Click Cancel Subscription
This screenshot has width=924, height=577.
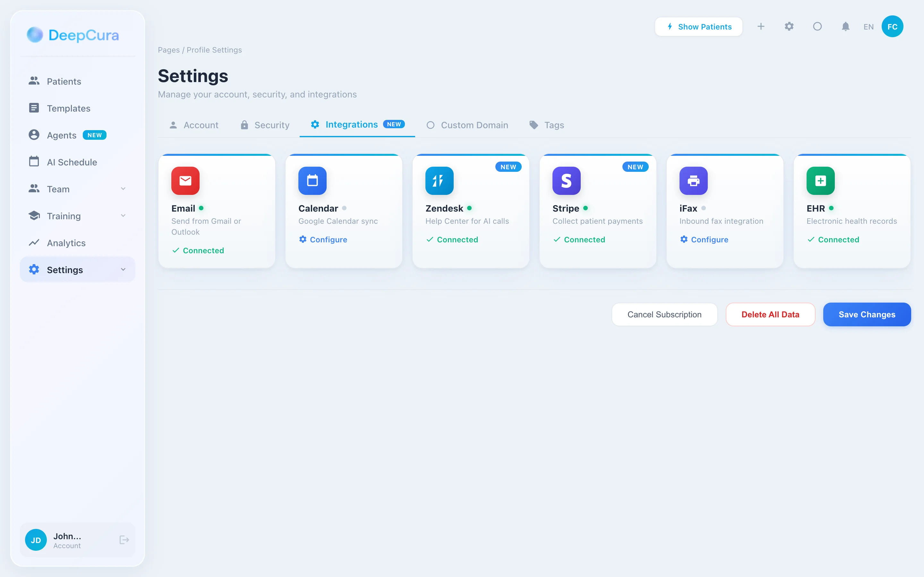coord(664,314)
